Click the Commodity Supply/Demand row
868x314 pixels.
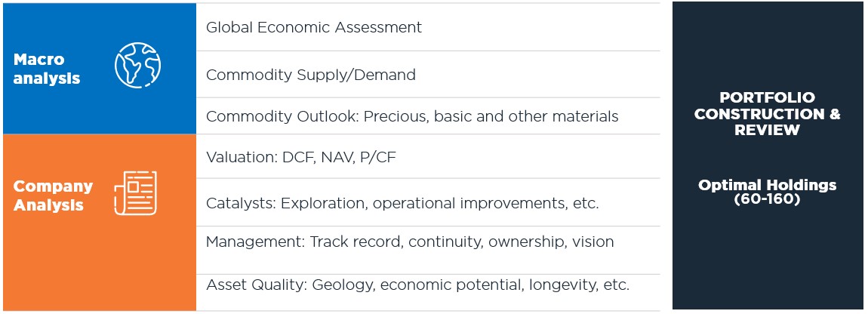(428, 74)
